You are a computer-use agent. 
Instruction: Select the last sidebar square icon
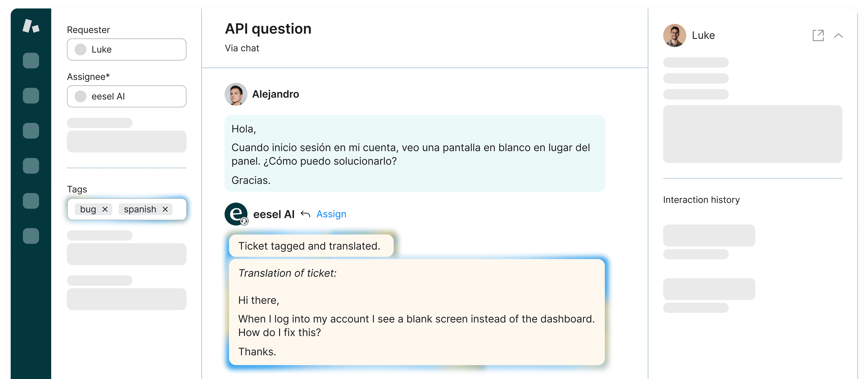click(31, 236)
